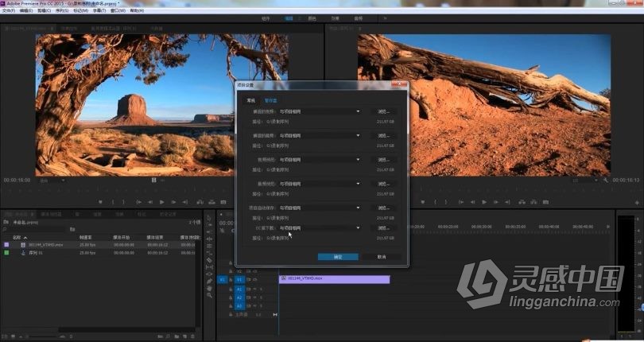Click New Item icon in Project panel
This screenshot has height=342, width=644.
point(184,336)
